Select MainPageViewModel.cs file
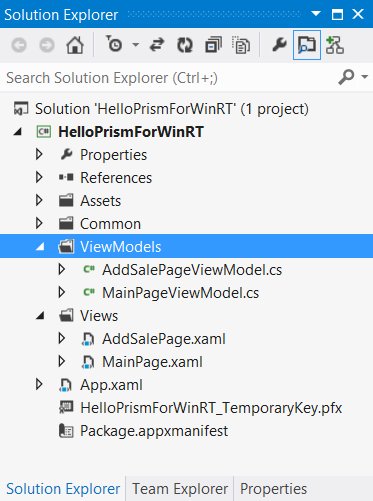 tap(180, 293)
